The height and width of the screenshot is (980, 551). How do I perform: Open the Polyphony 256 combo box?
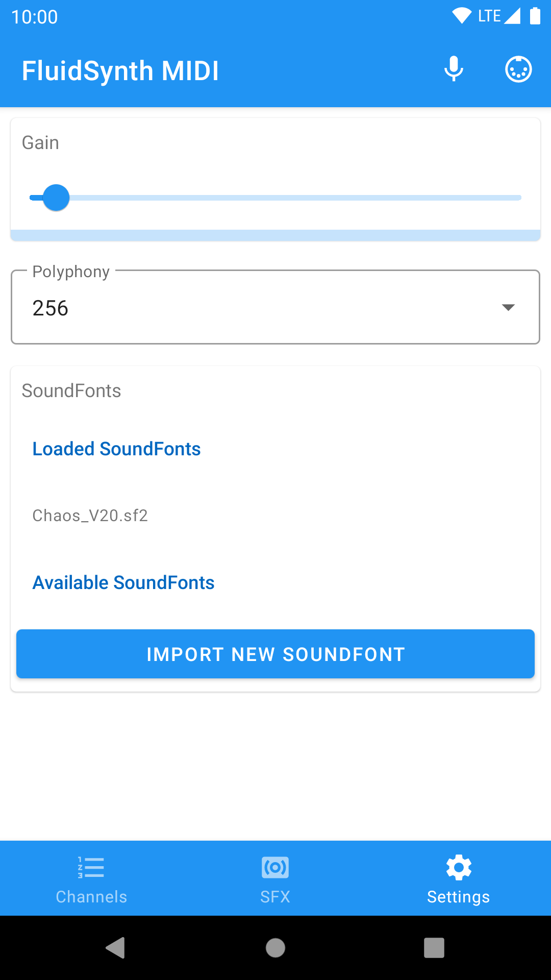coord(255,308)
